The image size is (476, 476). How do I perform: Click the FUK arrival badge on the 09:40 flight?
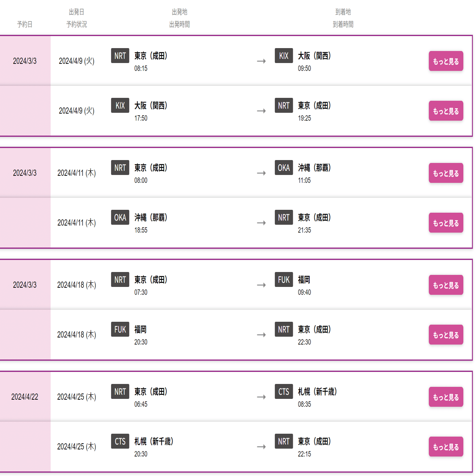284,279
